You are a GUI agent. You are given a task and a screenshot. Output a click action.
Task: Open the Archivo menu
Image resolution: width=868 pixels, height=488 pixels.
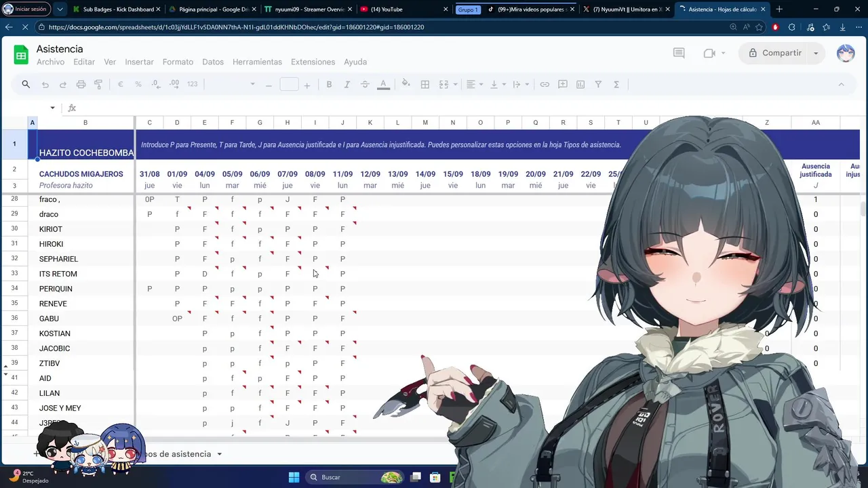pyautogui.click(x=51, y=62)
